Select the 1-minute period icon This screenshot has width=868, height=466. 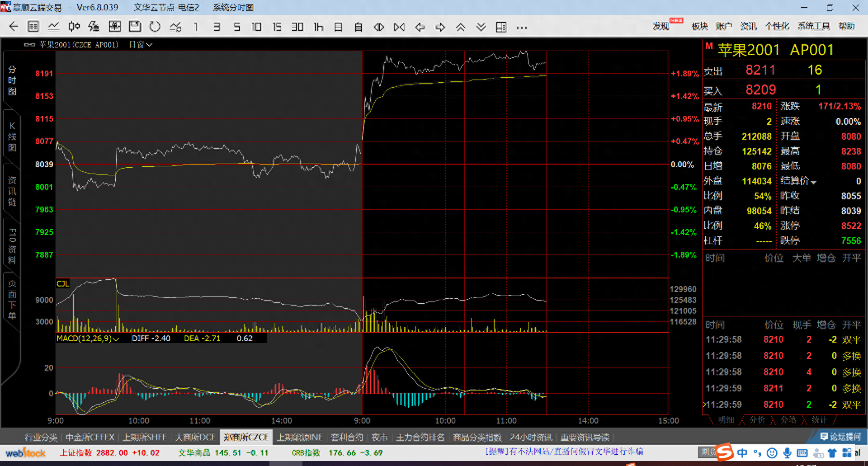click(x=196, y=27)
